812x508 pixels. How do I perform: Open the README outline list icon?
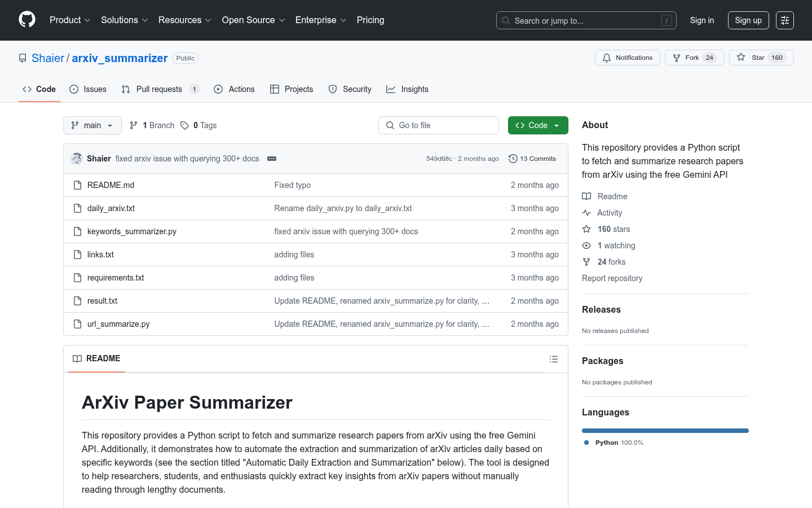point(553,359)
